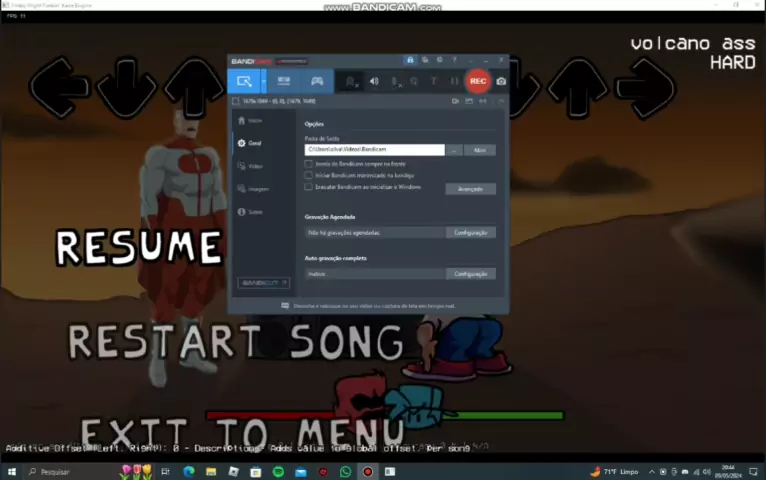Click the output folder browse '...' button
This screenshot has width=766, height=480.
tap(454, 150)
